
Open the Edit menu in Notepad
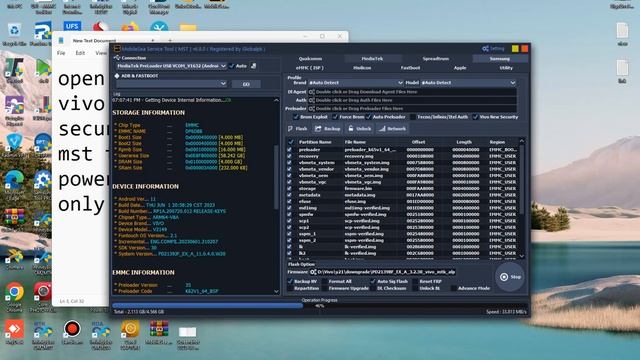coord(80,53)
